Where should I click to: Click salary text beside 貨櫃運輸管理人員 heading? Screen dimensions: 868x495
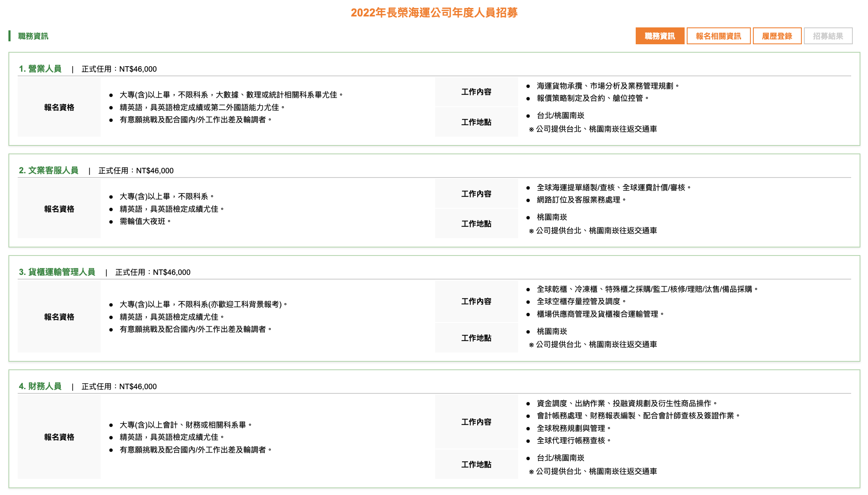point(153,272)
